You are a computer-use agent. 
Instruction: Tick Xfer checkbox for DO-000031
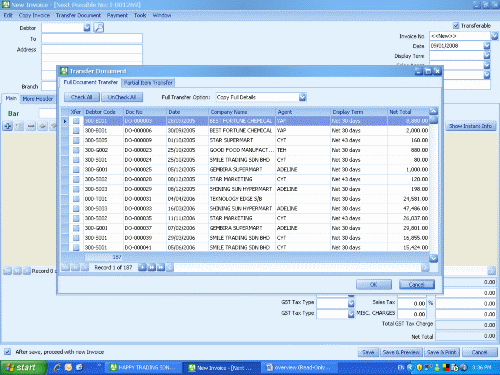click(x=76, y=199)
